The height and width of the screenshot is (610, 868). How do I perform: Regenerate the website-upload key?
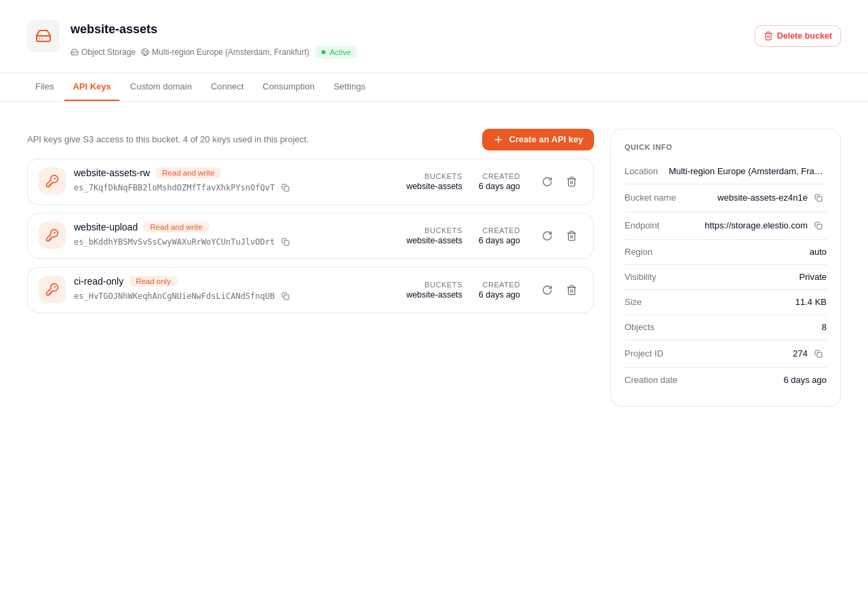coord(547,236)
